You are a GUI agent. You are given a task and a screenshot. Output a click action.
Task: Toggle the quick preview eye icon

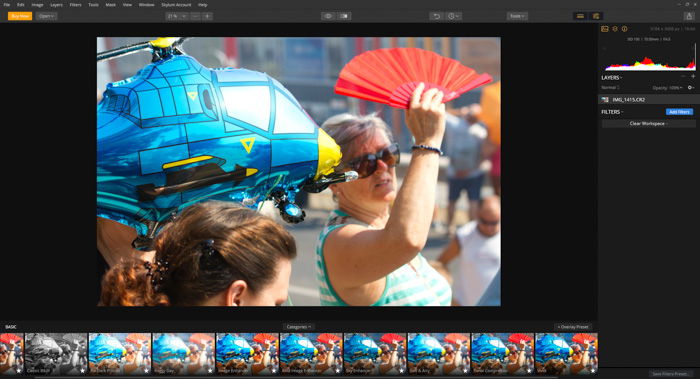(328, 16)
